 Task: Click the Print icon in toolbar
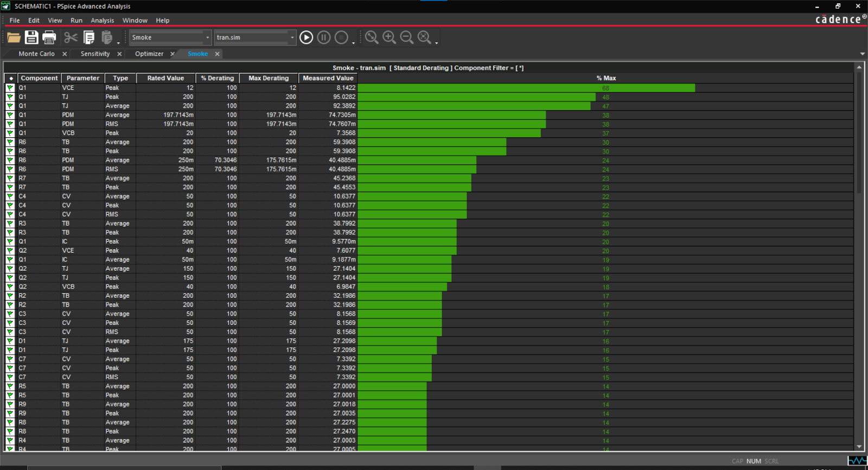pyautogui.click(x=49, y=37)
